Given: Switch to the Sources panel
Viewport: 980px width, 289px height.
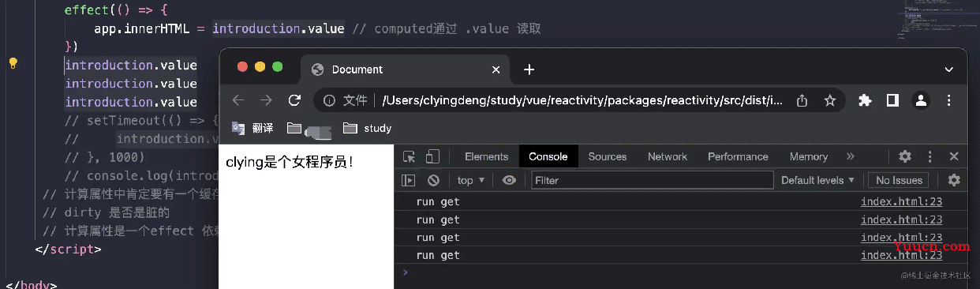Looking at the screenshot, I should (x=608, y=156).
